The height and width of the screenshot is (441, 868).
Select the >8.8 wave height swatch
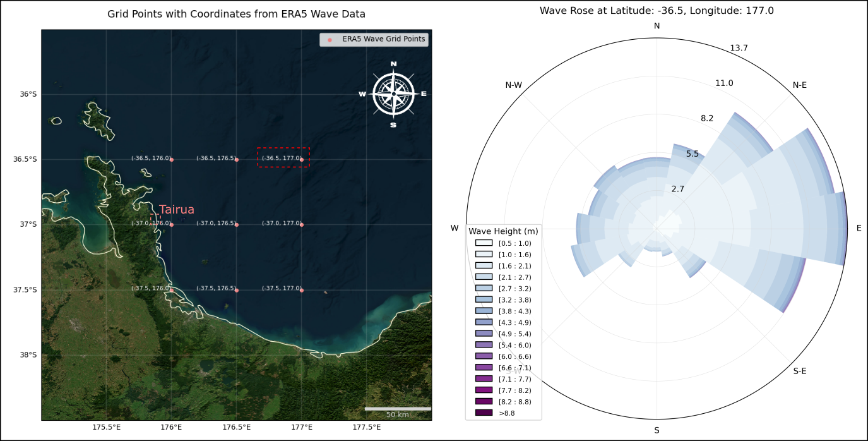484,413
